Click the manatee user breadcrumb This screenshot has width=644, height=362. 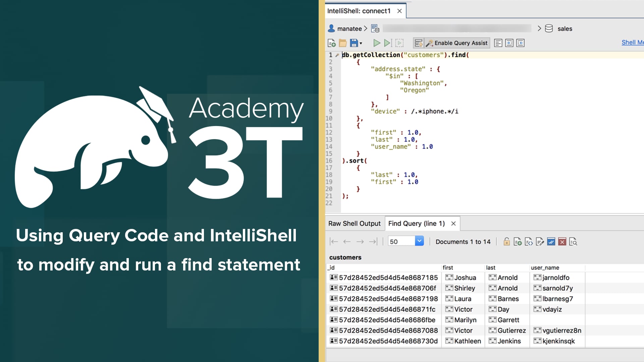click(345, 28)
